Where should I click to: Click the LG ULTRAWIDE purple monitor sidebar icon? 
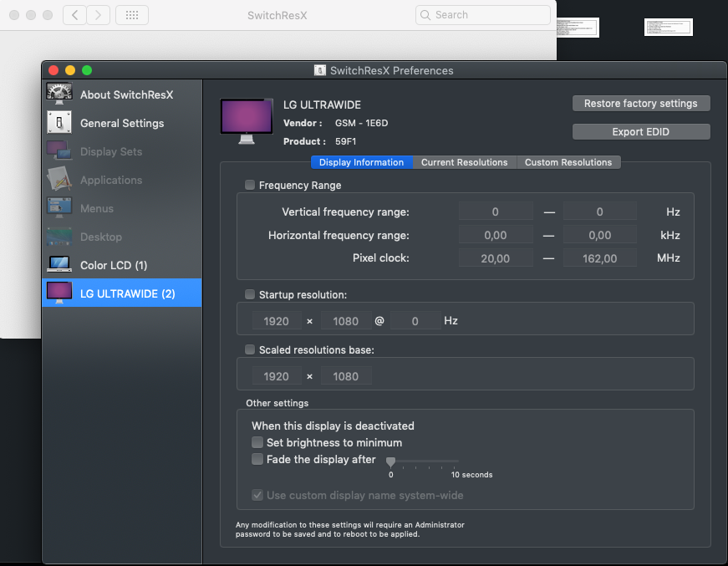coord(59,293)
